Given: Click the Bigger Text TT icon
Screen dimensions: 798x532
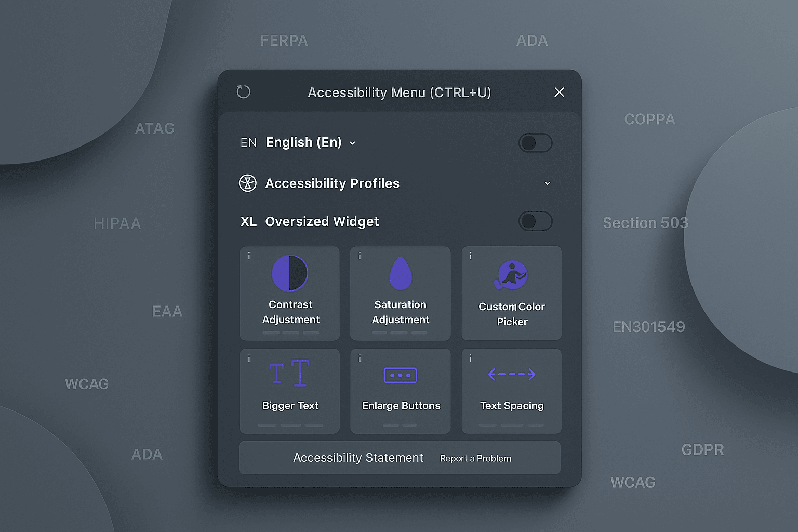Looking at the screenshot, I should (290, 373).
